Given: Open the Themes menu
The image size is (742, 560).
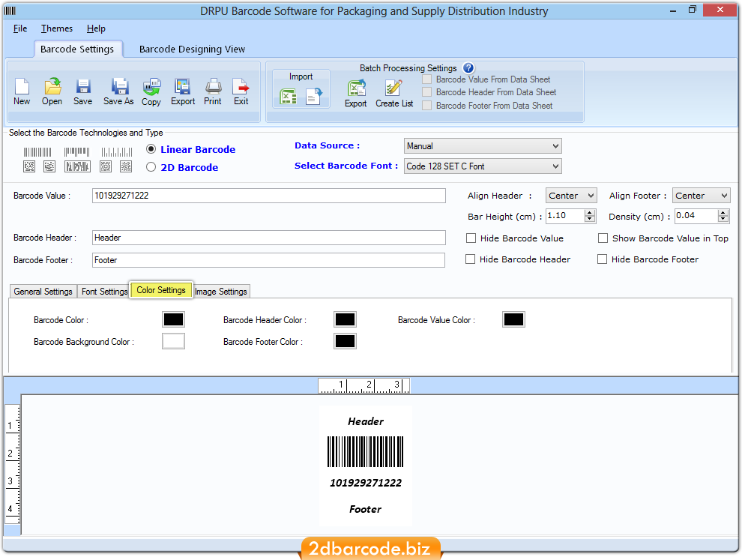Looking at the screenshot, I should 57,28.
